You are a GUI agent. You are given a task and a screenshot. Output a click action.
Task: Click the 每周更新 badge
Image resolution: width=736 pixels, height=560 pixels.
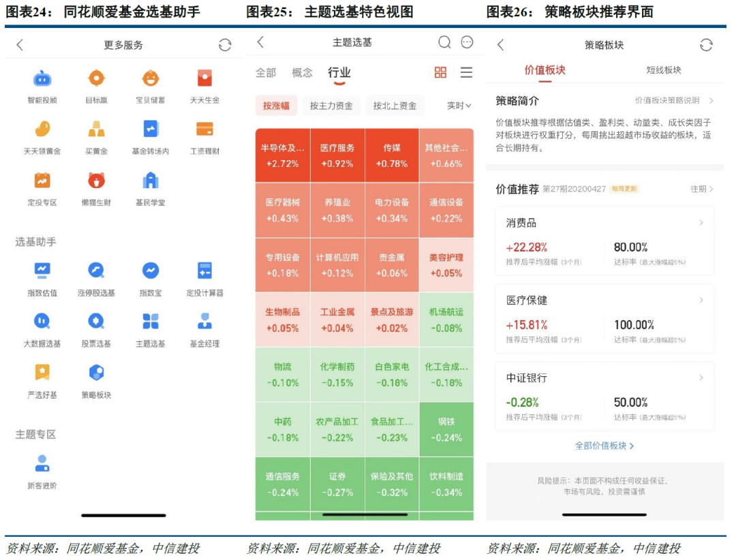(x=624, y=189)
